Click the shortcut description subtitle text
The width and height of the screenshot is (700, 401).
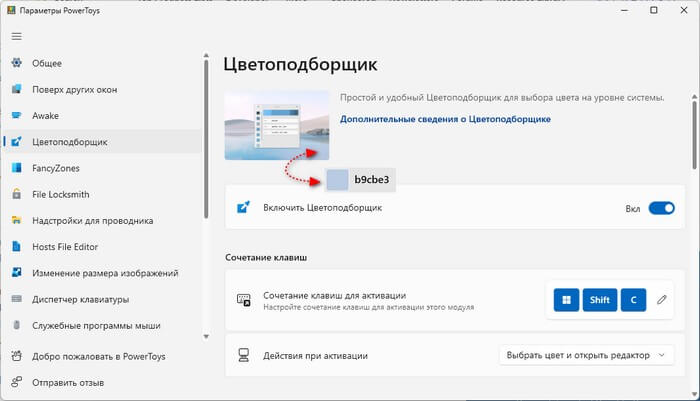[368, 307]
